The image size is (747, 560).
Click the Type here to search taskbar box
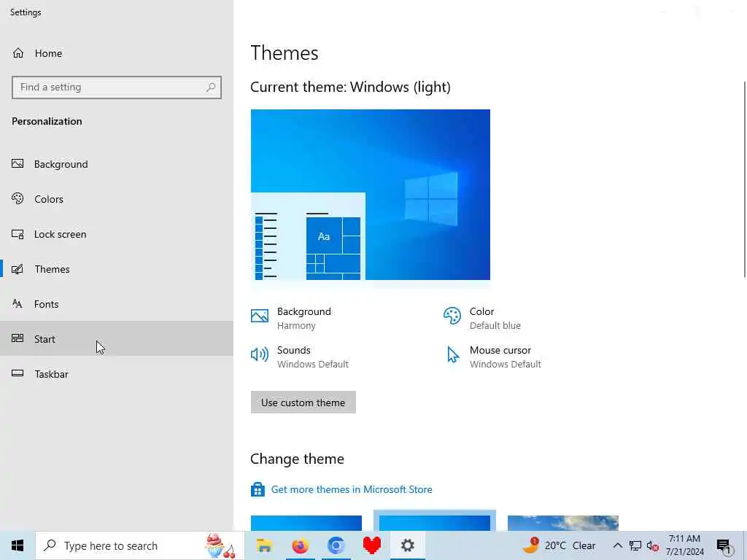click(139, 545)
